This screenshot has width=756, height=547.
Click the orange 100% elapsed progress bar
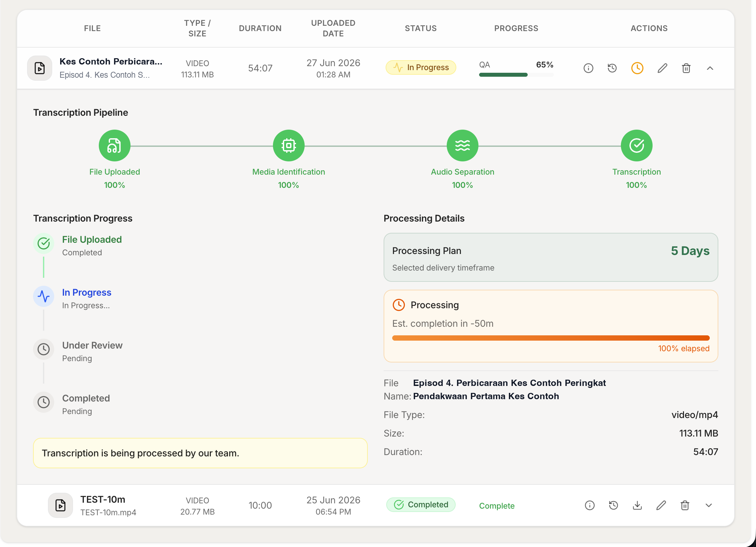(x=551, y=338)
